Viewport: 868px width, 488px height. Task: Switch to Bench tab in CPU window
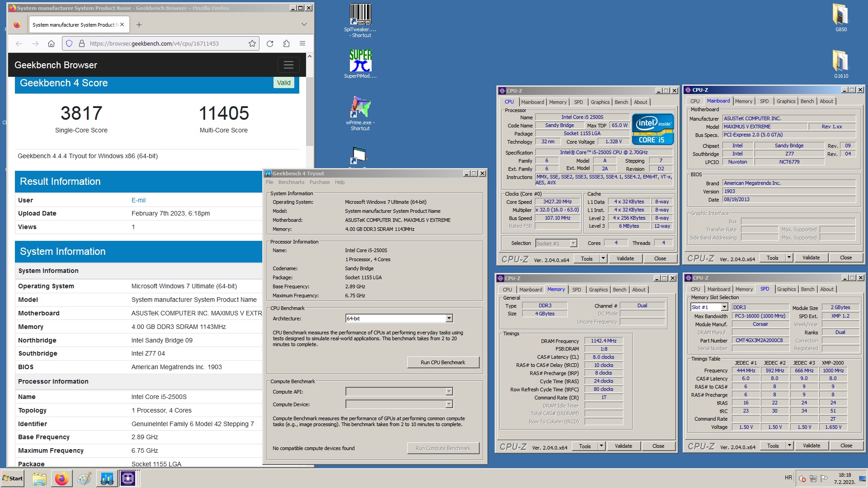621,102
